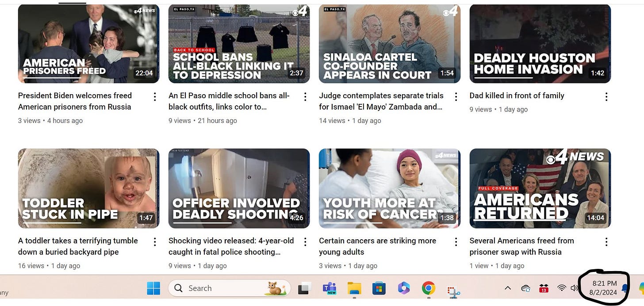Image resolution: width=644 pixels, height=306 pixels.
Task: Play the Deadly Houston Home Invasion thumbnail
Action: (540, 44)
